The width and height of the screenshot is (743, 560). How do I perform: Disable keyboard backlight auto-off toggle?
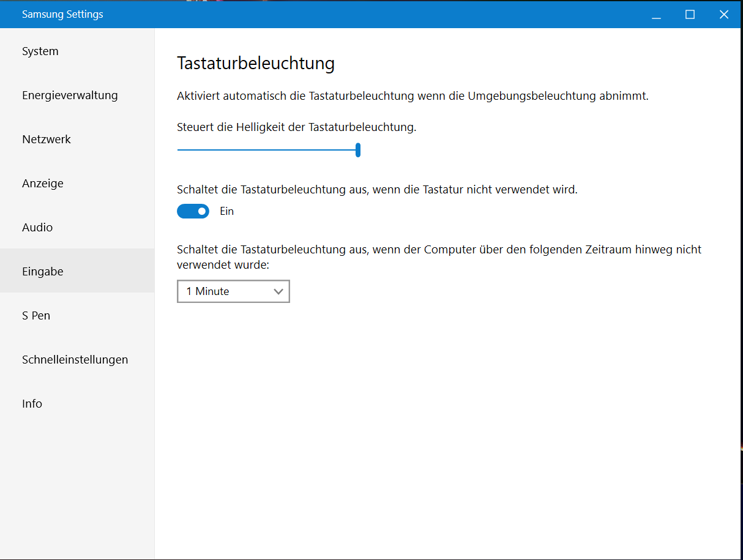[193, 211]
